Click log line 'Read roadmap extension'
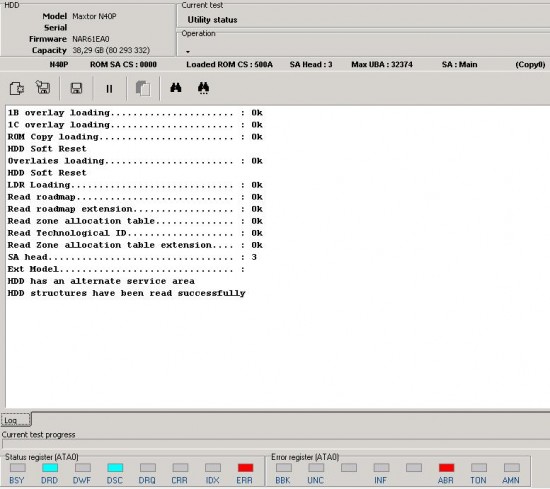The height and width of the screenshot is (489, 550). [135, 209]
